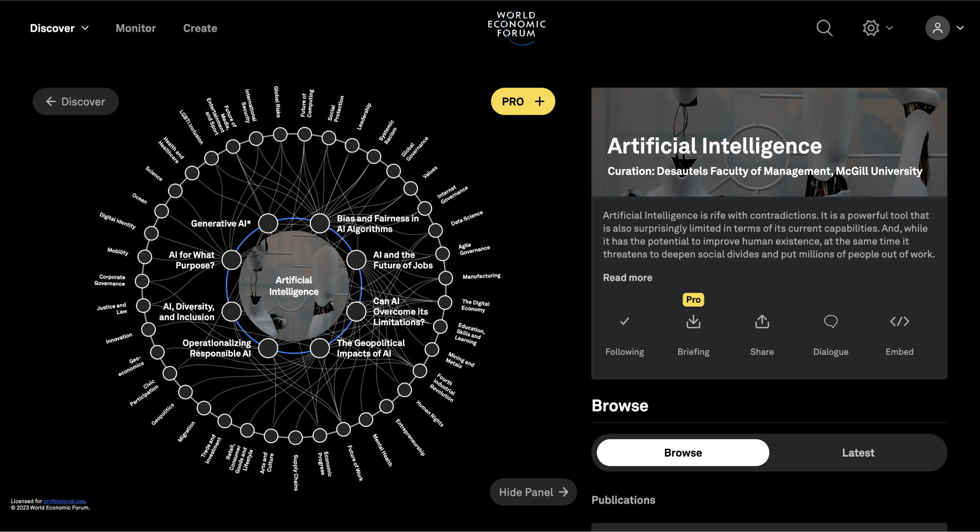This screenshot has width=980, height=532.
Task: Toggle PRO subscription button
Action: (522, 101)
